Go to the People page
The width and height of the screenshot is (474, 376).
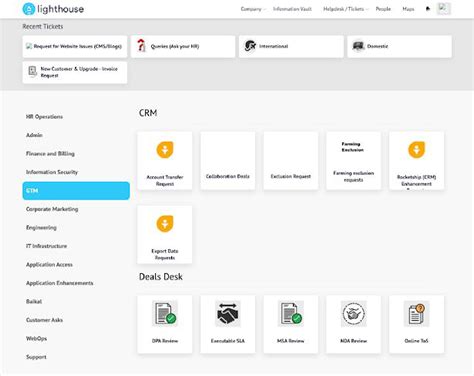click(383, 9)
